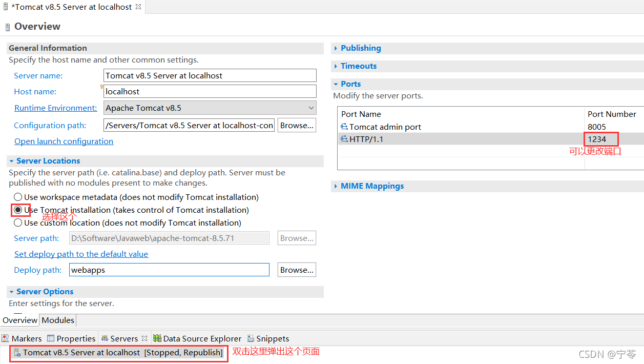Switch to the Modules tab
This screenshot has height=364, width=644.
click(58, 320)
